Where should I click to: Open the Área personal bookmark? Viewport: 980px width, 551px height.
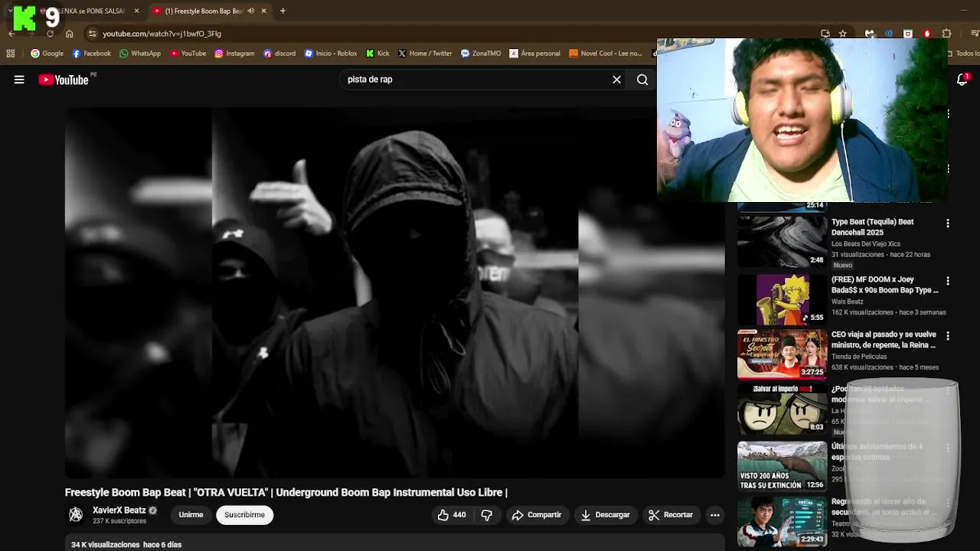point(534,54)
